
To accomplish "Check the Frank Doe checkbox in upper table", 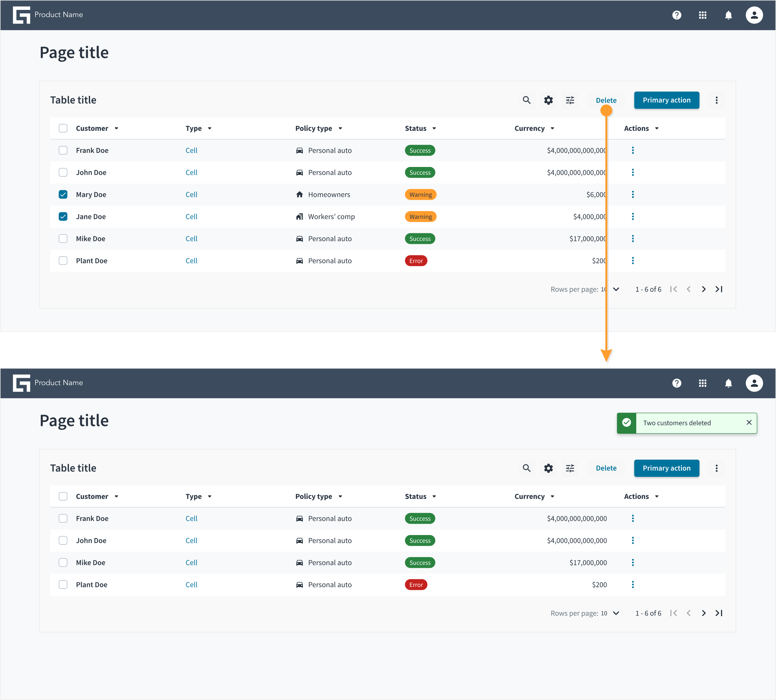I will pos(63,151).
